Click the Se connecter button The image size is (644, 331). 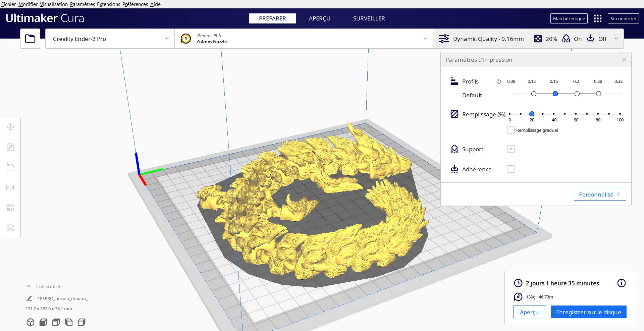coord(623,18)
